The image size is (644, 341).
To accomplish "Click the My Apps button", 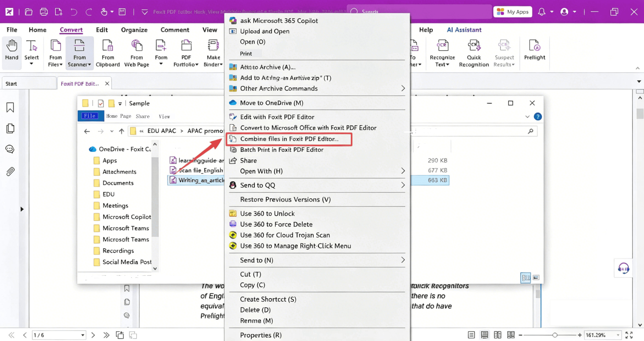I will pyautogui.click(x=513, y=12).
